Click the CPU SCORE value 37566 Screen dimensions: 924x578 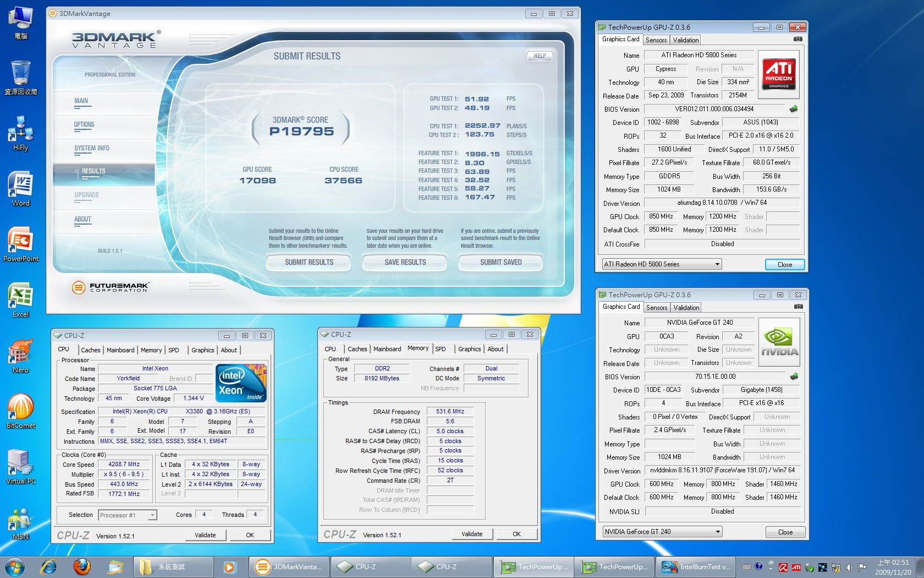[x=343, y=181]
